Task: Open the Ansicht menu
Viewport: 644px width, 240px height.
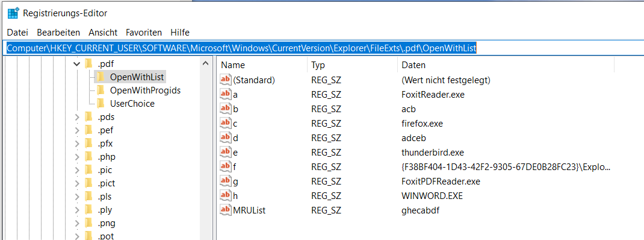Action: click(x=103, y=32)
